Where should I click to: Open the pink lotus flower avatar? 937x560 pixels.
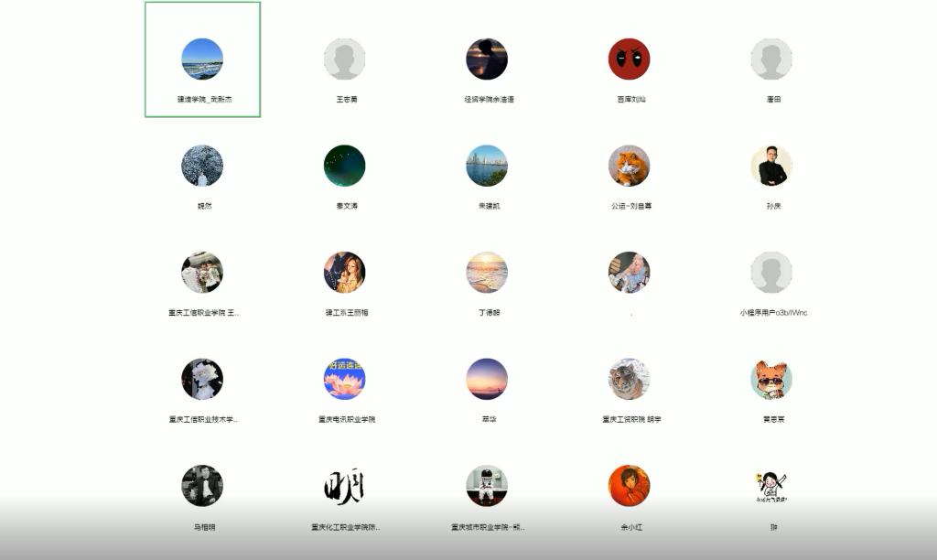(345, 379)
